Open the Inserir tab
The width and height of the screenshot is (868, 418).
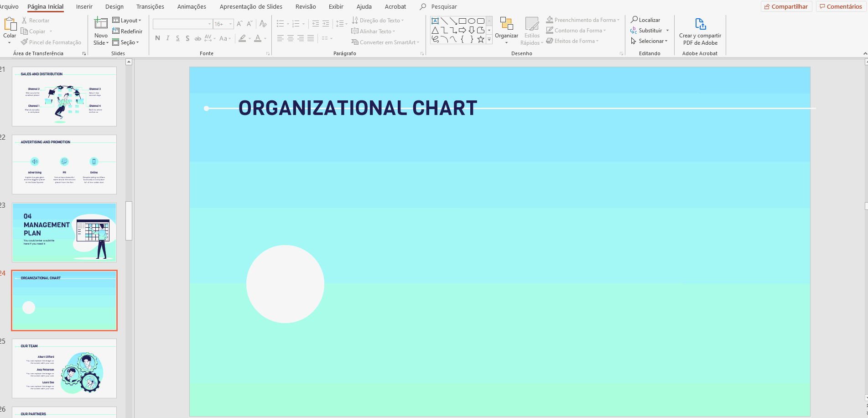click(84, 6)
